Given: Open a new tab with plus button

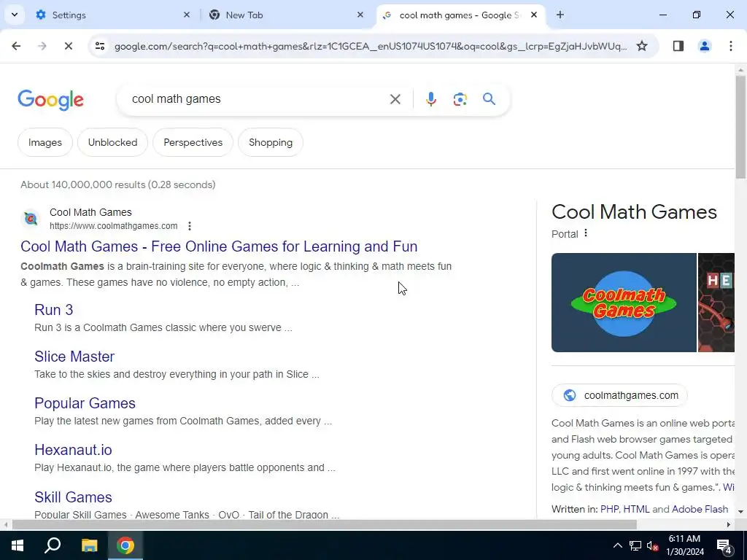Looking at the screenshot, I should (x=560, y=15).
